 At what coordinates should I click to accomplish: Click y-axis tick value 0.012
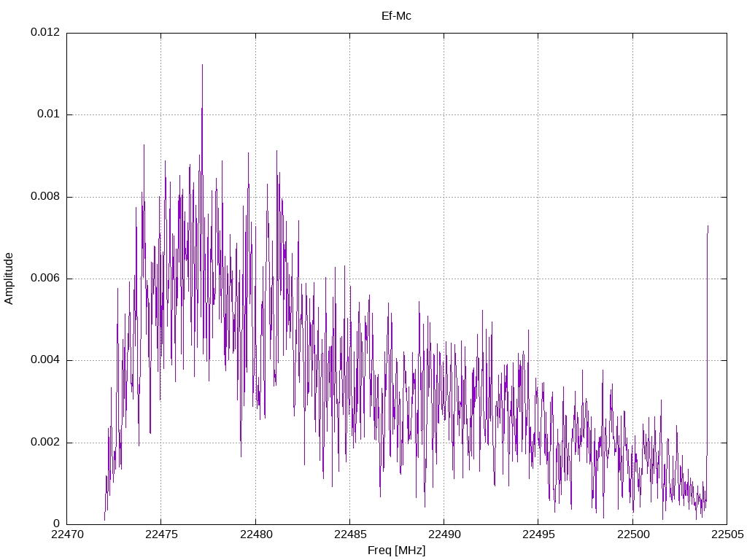(x=45, y=32)
